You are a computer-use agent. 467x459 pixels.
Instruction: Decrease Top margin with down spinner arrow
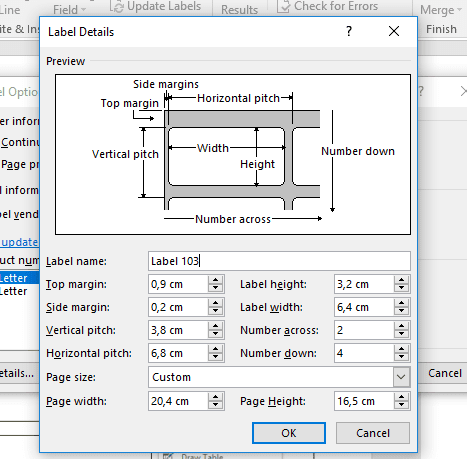(x=215, y=288)
